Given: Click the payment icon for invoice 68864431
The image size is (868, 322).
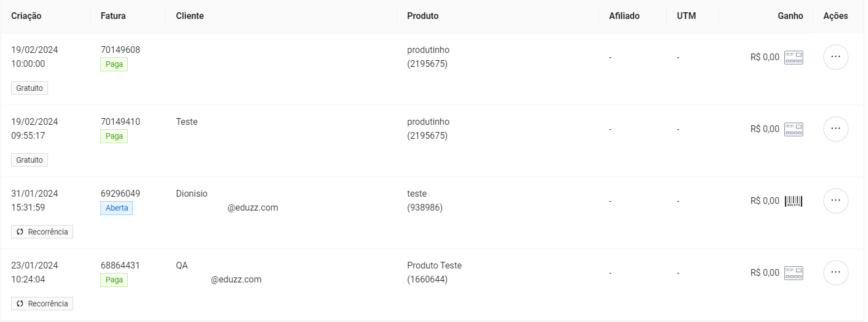Looking at the screenshot, I should pos(793,273).
